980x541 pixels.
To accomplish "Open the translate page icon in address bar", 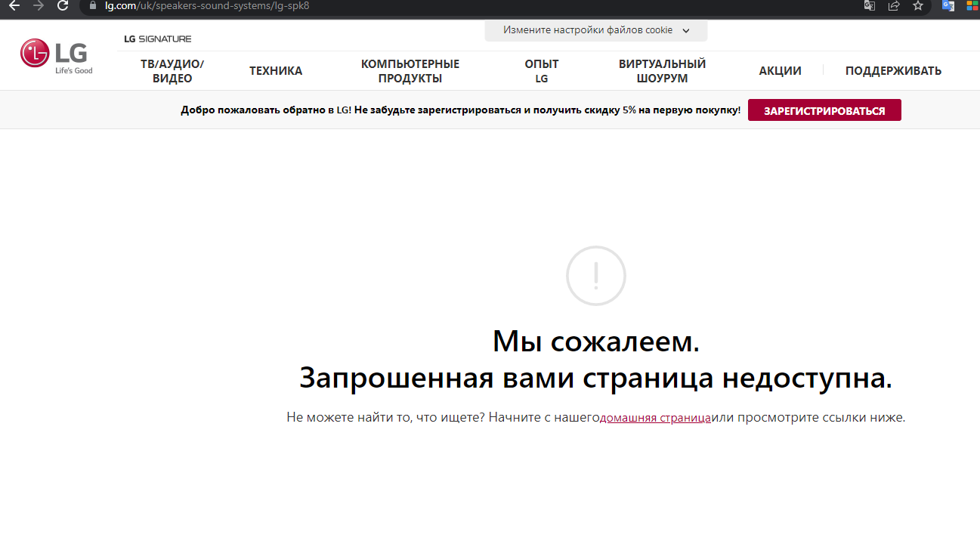I will (870, 5).
